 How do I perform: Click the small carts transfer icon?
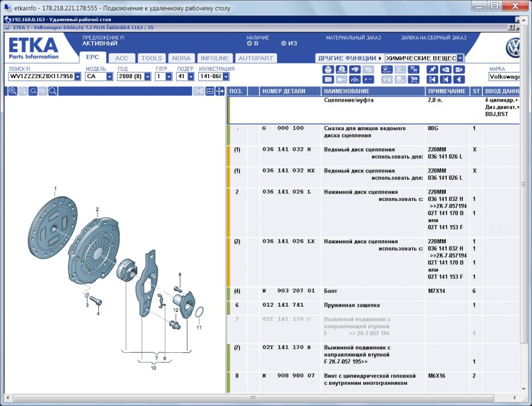[413, 70]
